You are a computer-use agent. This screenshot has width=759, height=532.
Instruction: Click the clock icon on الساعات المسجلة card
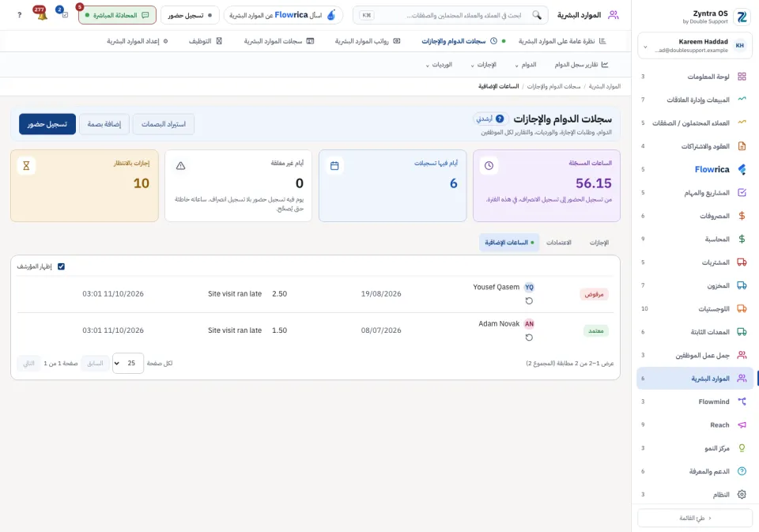click(489, 165)
